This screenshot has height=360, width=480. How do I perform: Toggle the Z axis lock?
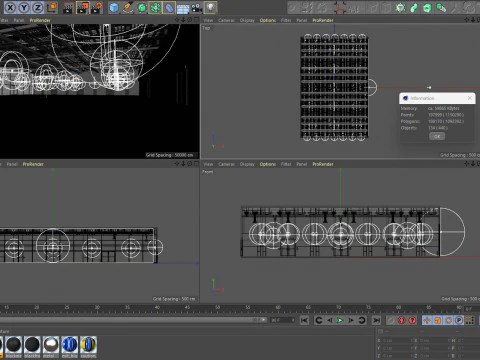click(38, 7)
